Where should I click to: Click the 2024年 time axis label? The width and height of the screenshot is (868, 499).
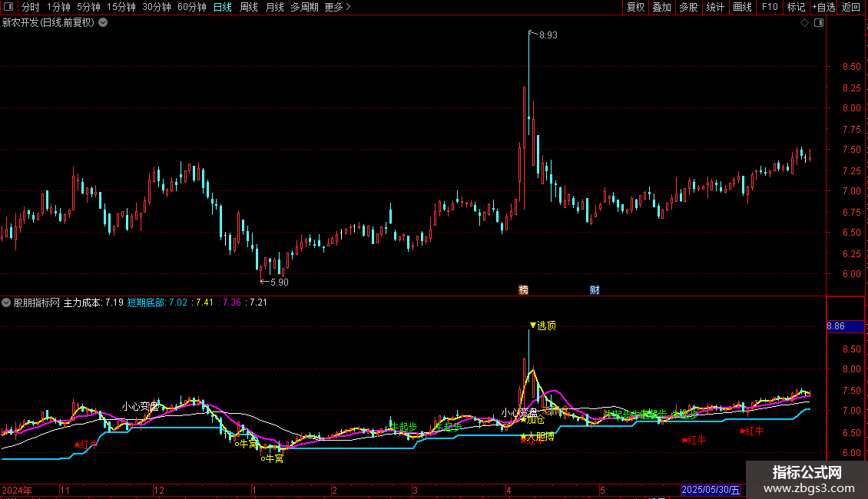pyautogui.click(x=17, y=490)
